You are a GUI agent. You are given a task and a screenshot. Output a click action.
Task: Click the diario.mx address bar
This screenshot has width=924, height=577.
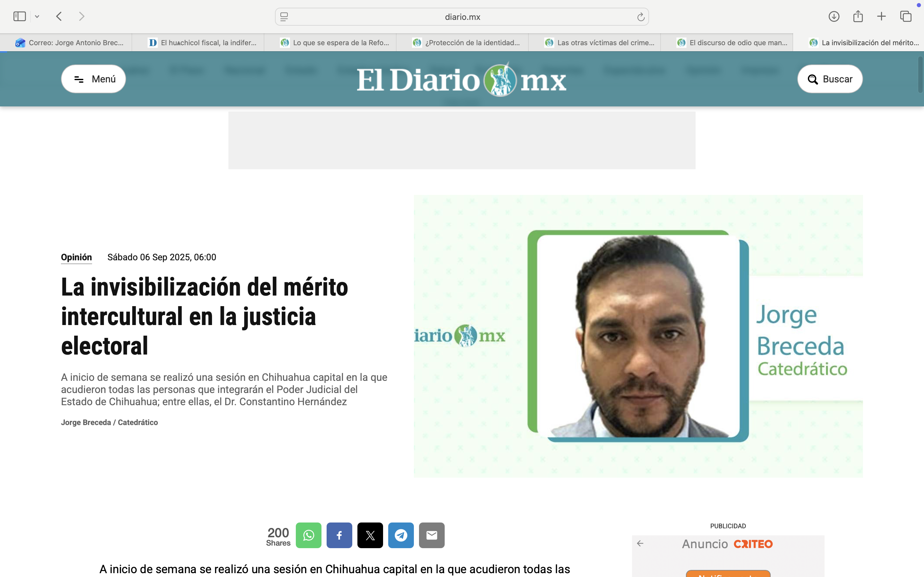pyautogui.click(x=462, y=17)
